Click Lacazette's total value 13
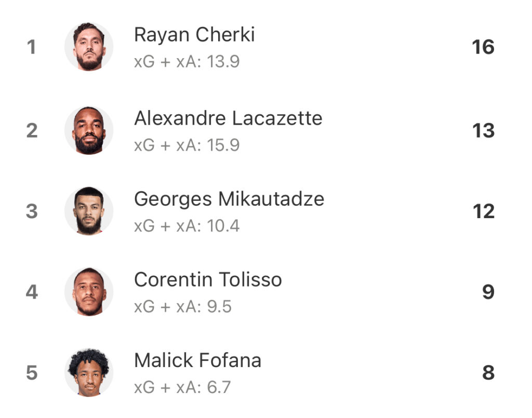 [484, 131]
